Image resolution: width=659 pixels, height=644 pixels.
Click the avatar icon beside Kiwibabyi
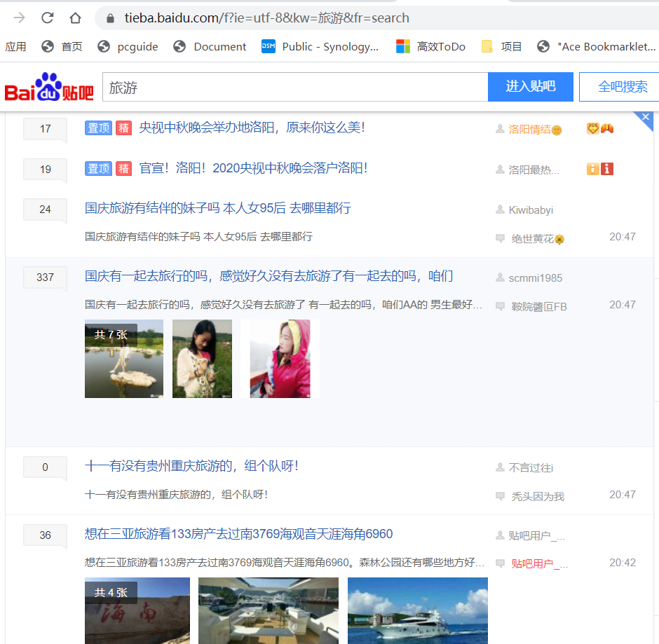tap(501, 210)
